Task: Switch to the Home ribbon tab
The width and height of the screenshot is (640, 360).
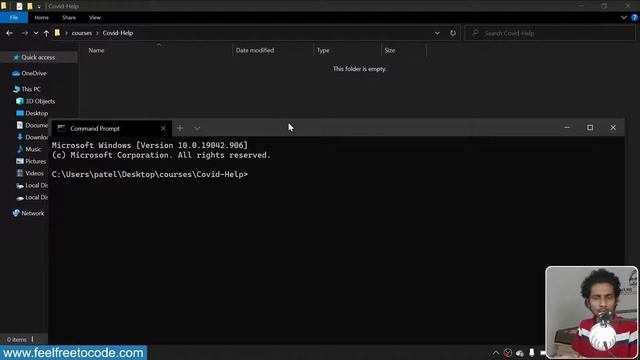Action: point(41,18)
